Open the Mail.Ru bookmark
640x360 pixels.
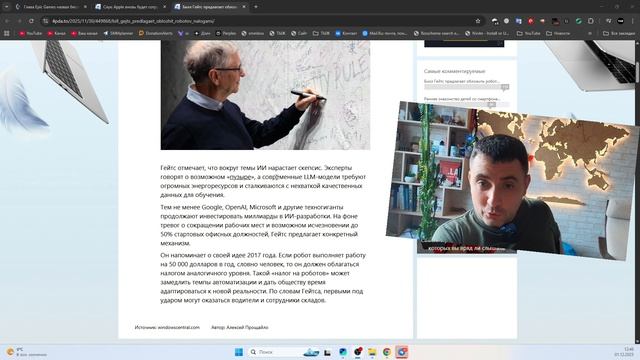[x=384, y=33]
